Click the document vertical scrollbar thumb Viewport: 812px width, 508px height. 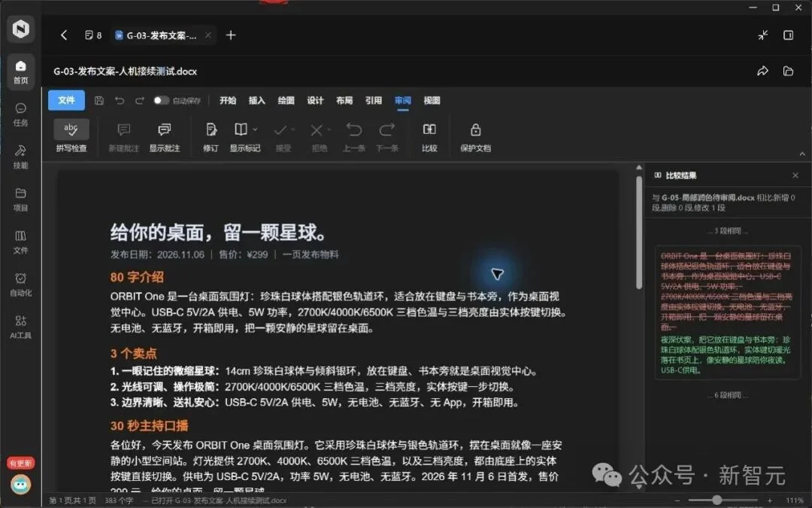pos(639,233)
